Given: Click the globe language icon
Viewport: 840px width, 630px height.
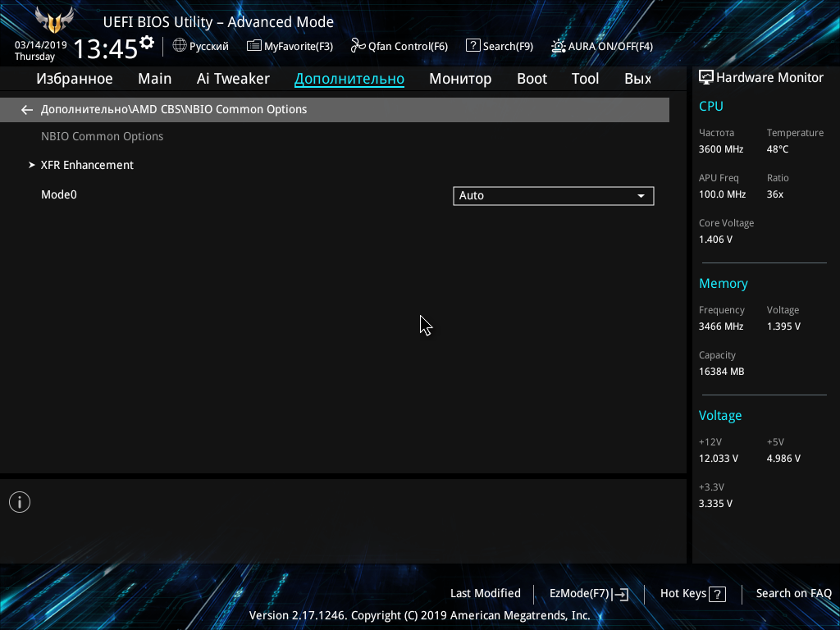Looking at the screenshot, I should pyautogui.click(x=180, y=46).
